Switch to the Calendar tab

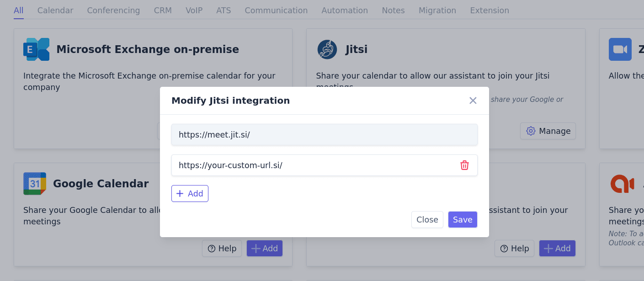[55, 11]
